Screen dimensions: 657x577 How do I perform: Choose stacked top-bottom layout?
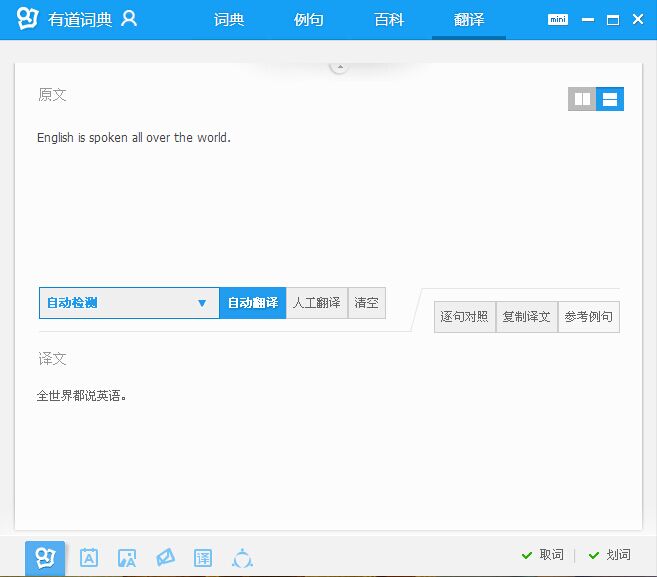[x=610, y=99]
